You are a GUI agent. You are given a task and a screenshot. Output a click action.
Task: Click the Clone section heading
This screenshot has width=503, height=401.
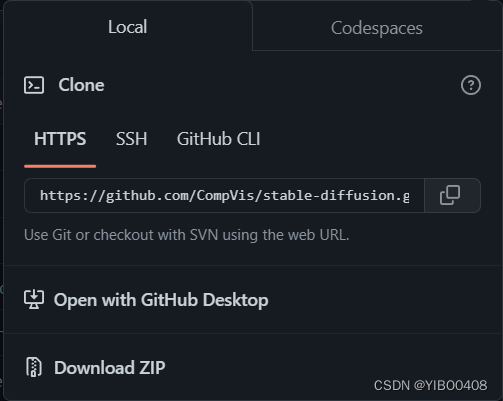coord(81,85)
